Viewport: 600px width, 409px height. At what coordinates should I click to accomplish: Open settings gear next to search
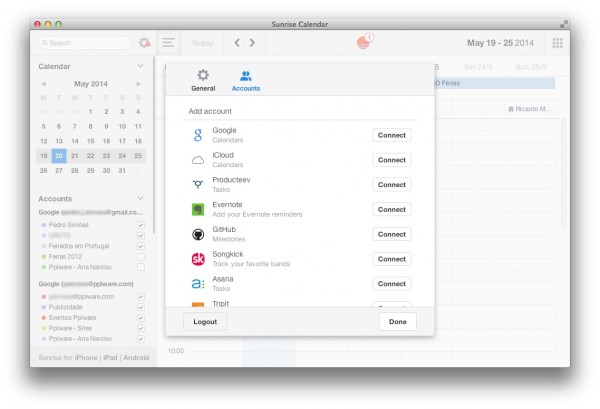[144, 42]
